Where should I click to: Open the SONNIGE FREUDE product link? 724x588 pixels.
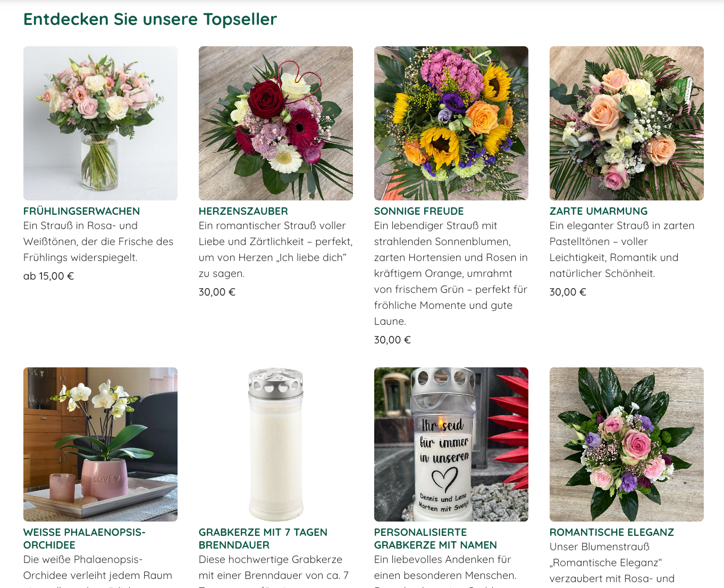pyautogui.click(x=419, y=211)
